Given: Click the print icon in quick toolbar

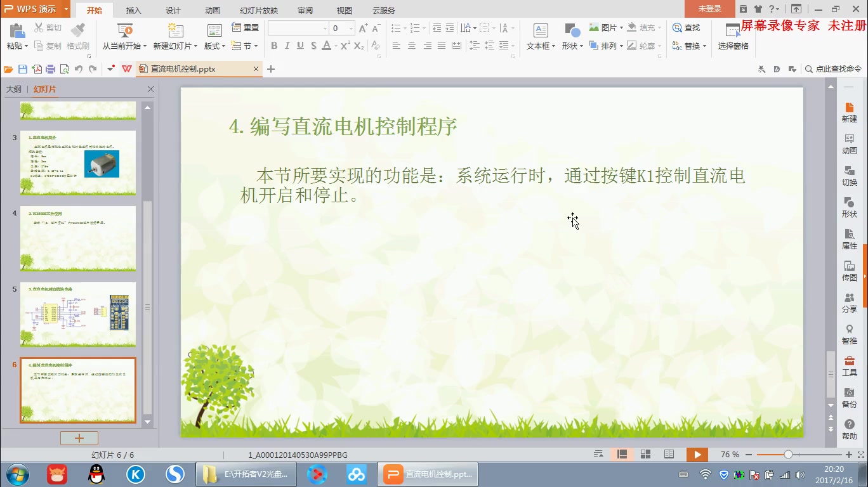Looking at the screenshot, I should click(x=51, y=69).
